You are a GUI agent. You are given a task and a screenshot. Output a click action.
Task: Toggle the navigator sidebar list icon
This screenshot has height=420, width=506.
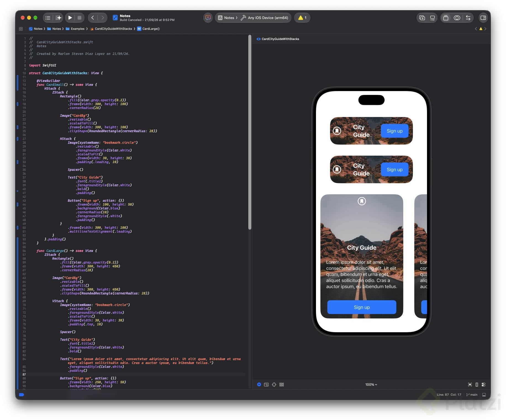click(x=48, y=18)
